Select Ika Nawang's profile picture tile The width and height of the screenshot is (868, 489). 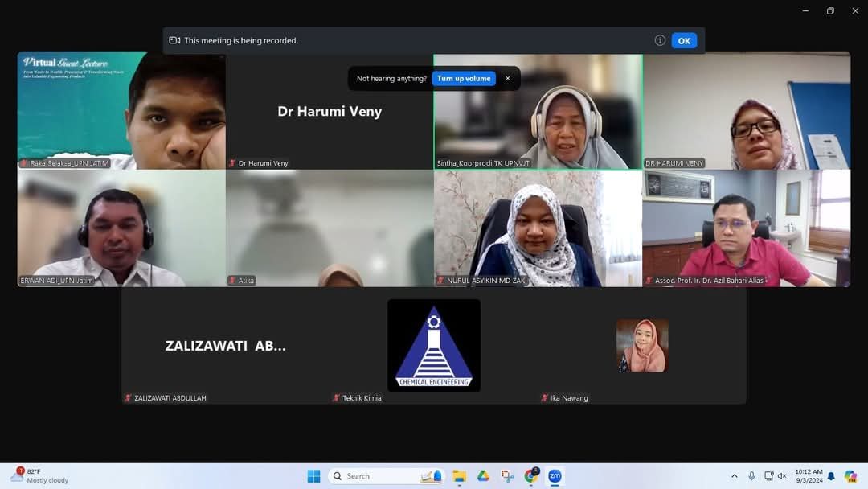(x=642, y=346)
